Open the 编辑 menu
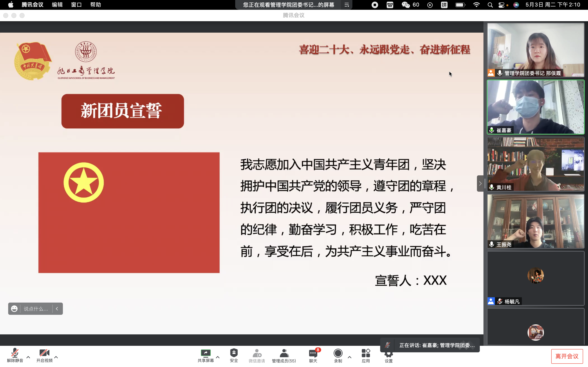This screenshot has width=588, height=367. coord(57,5)
